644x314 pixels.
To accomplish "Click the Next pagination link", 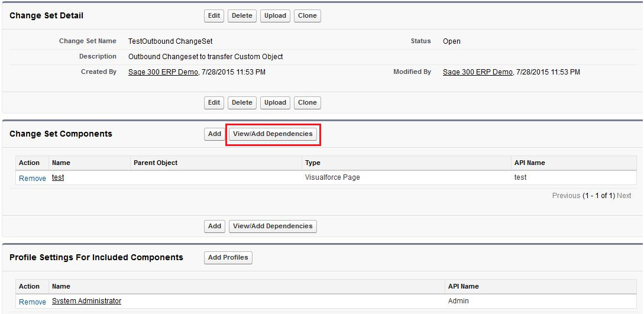I will (x=624, y=196).
